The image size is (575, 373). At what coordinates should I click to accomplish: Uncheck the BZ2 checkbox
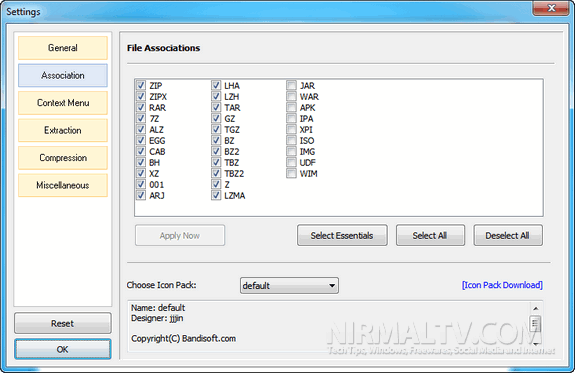(216, 151)
